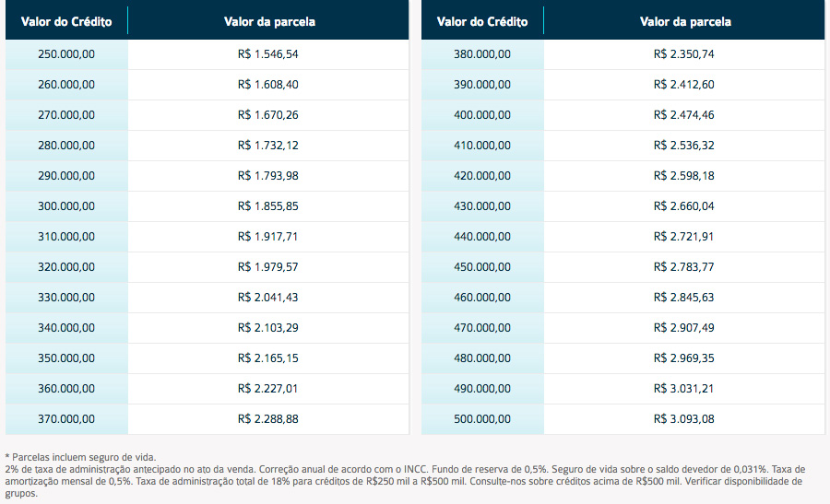Click the right table's Valor da parcela header
This screenshot has height=504, width=830.
pos(685,22)
